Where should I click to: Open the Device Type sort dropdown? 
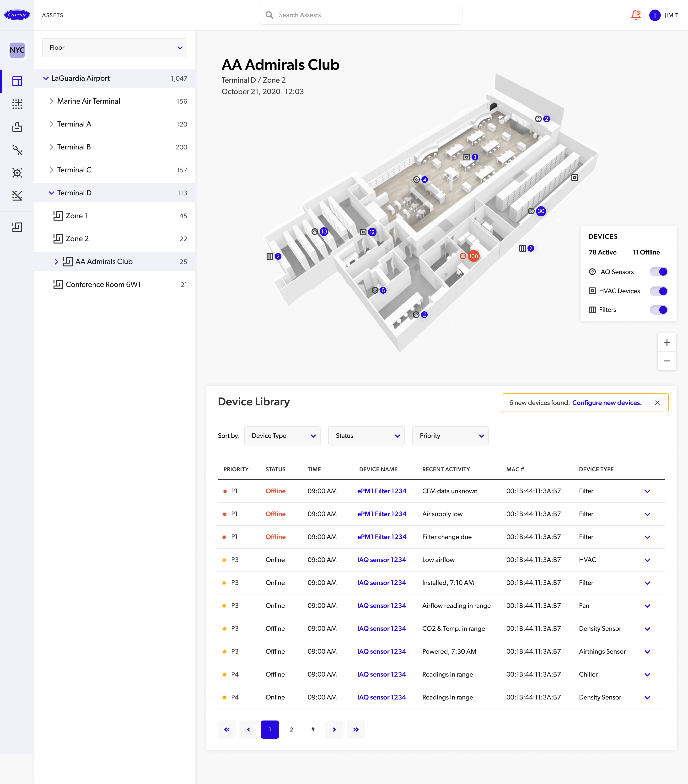tap(282, 436)
